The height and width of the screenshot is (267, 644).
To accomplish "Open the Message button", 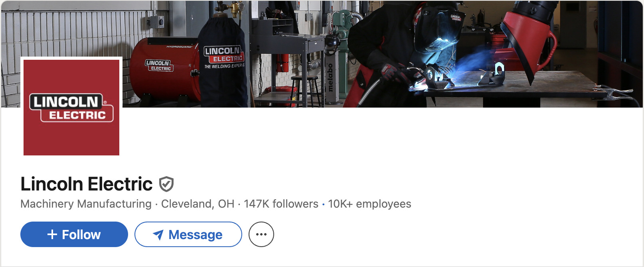I will click(188, 234).
